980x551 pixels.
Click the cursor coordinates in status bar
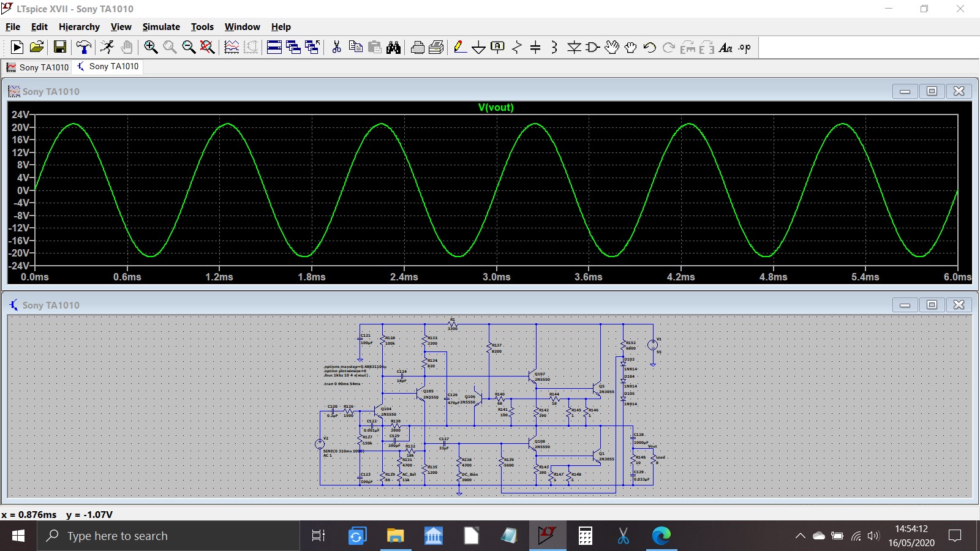[57, 515]
